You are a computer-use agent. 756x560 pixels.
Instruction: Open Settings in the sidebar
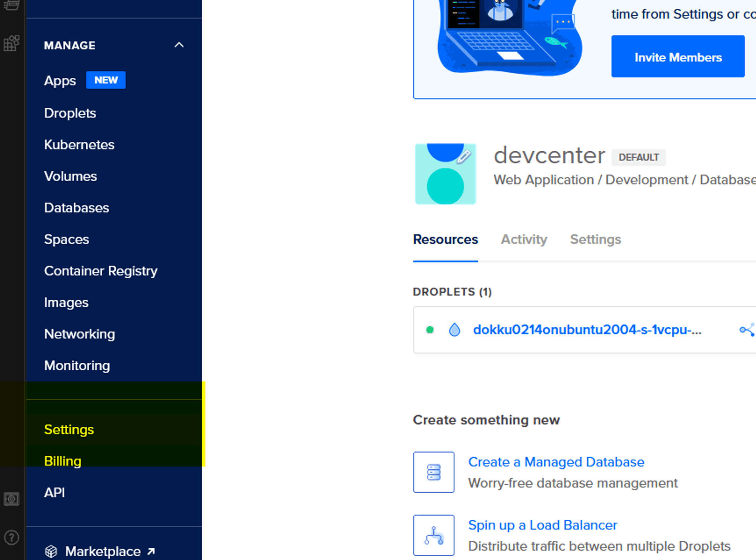pos(69,429)
